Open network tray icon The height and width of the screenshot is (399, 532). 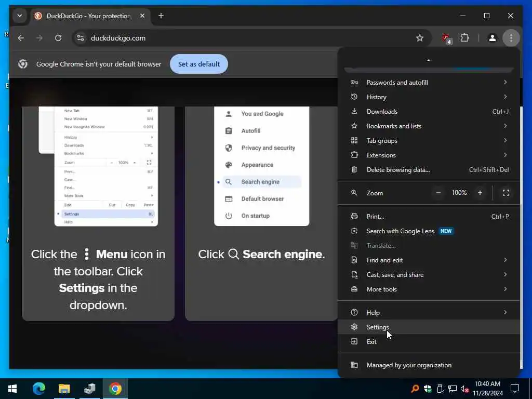click(x=453, y=389)
